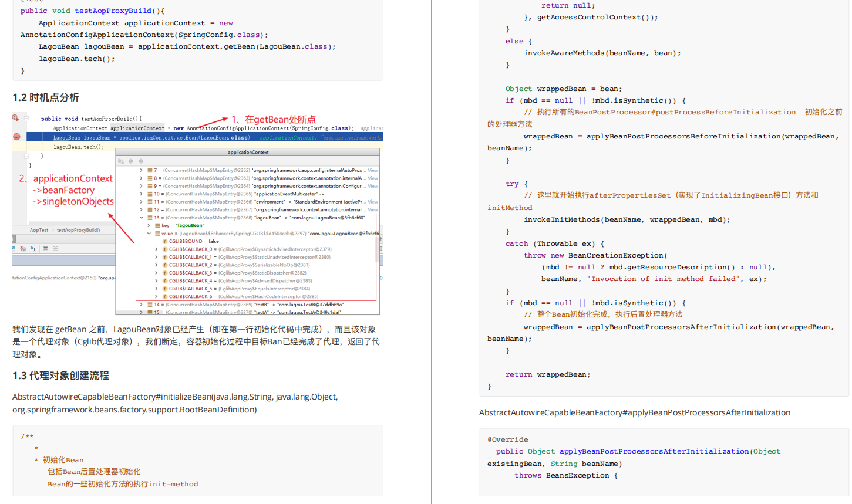Click CGLIB$BOUND = false row
Viewport: 852px width, 504px height.
194,241
